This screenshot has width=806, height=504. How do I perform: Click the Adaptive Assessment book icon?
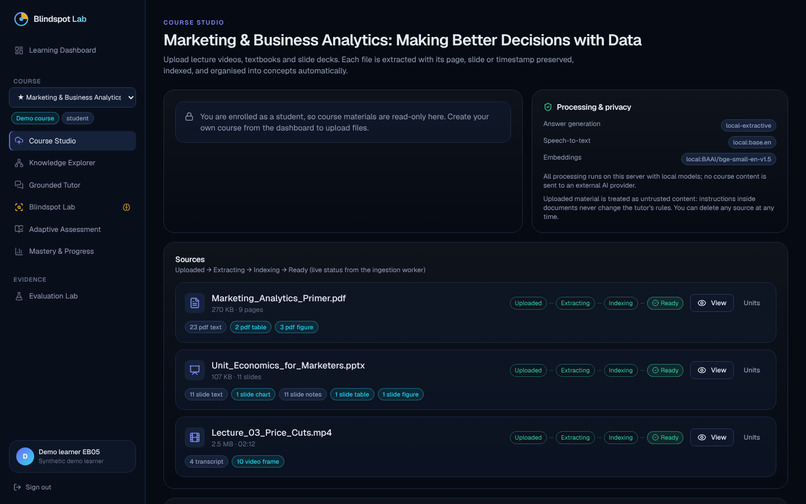point(19,229)
